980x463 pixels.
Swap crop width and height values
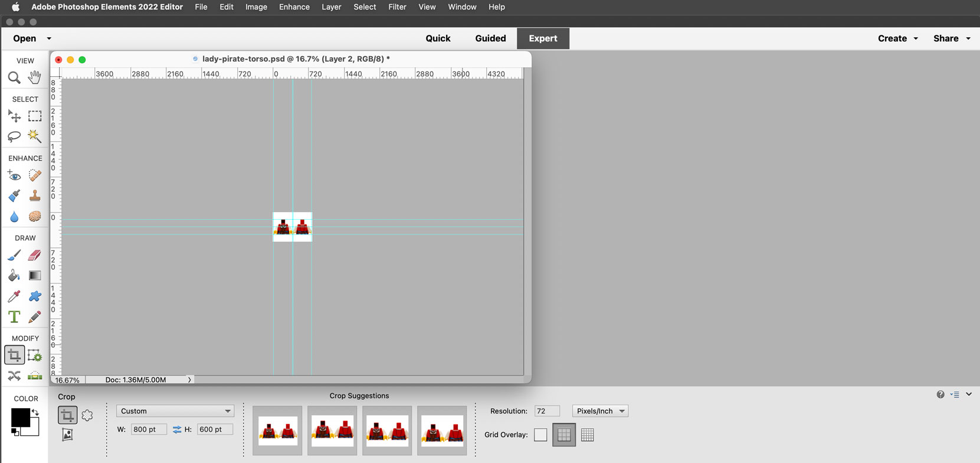tap(177, 429)
